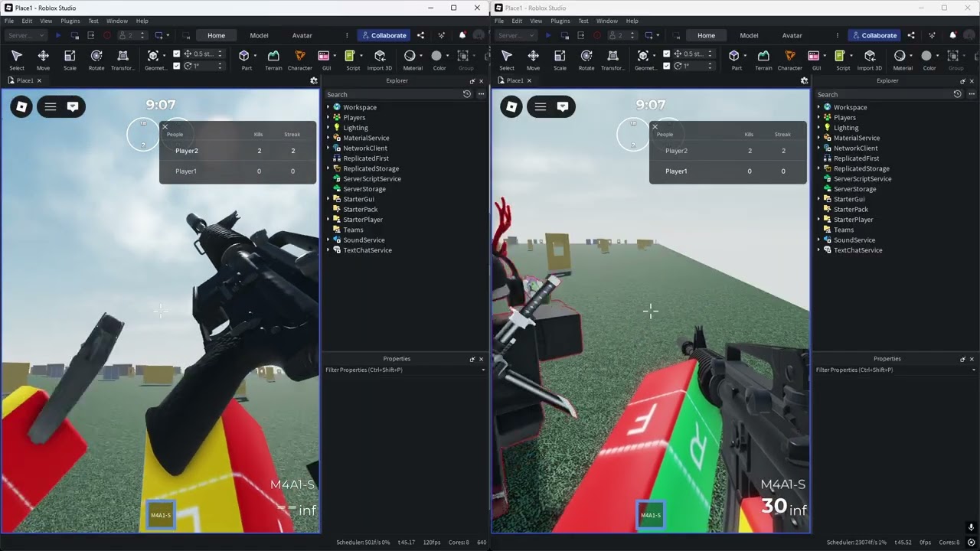Select the Move tool in right window
This screenshot has height=551, width=980.
click(x=533, y=60)
